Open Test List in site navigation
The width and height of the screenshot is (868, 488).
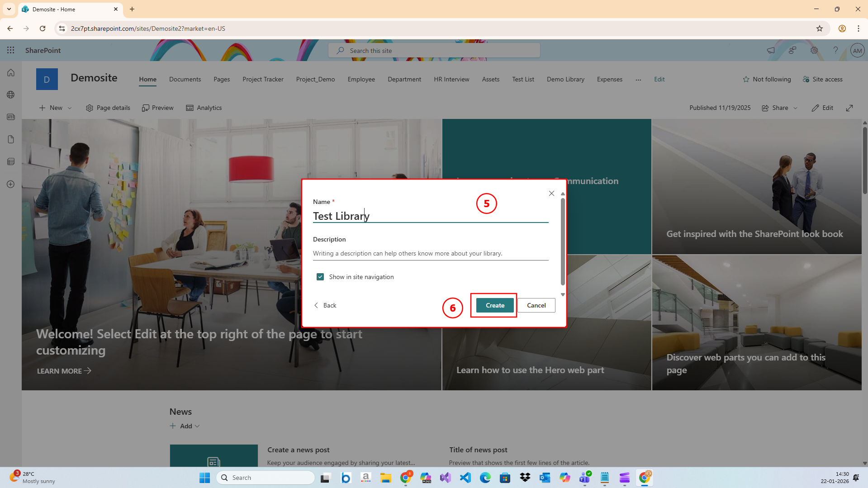523,79
